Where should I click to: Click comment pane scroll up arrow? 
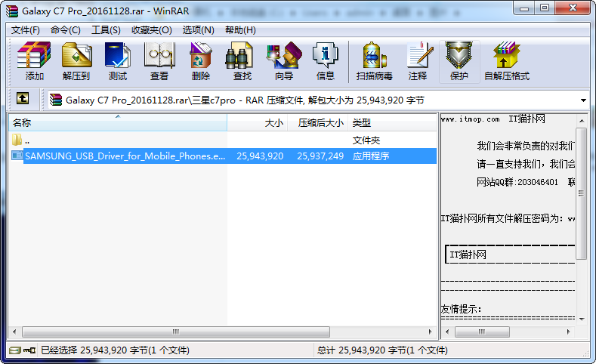582,120
